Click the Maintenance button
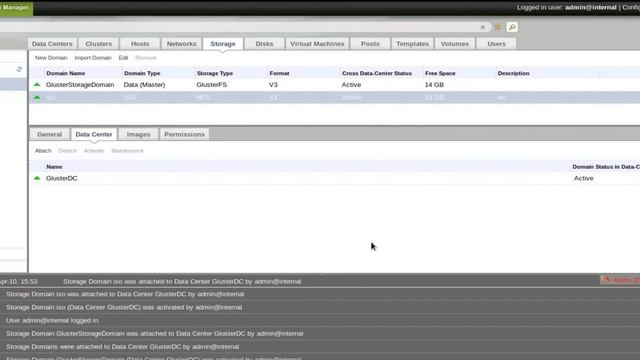The height and width of the screenshot is (360, 640). click(x=127, y=151)
